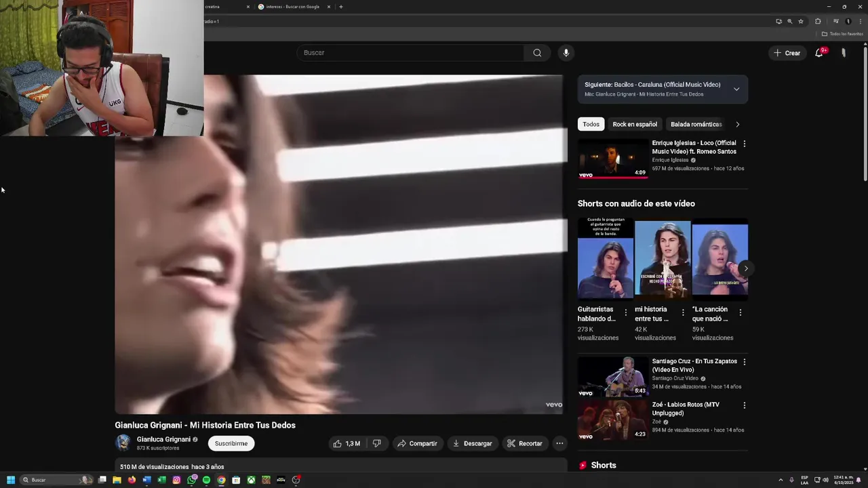Open La canción que nació short thumbnail
Image resolution: width=868 pixels, height=488 pixels.
click(720, 258)
